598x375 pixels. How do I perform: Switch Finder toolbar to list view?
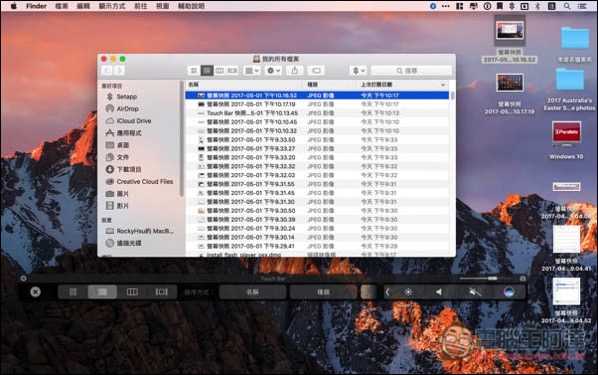[207, 71]
